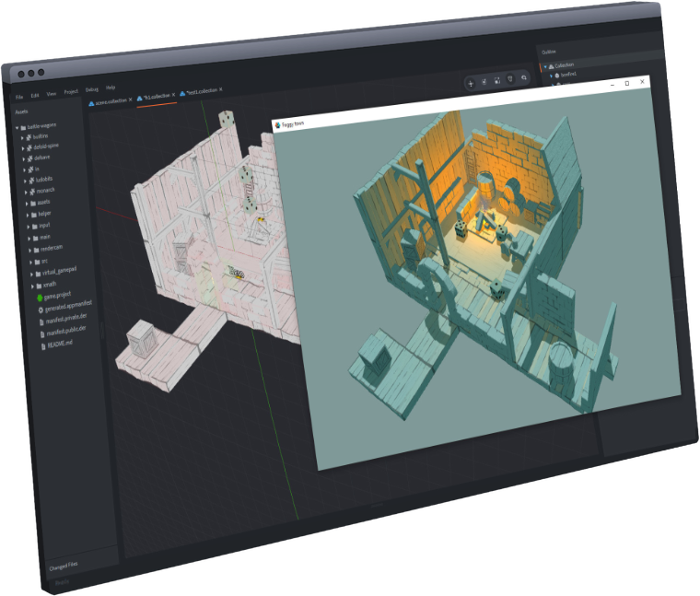The image size is (700, 596).
Task: Close the scene.collection tab
Action: click(x=131, y=99)
